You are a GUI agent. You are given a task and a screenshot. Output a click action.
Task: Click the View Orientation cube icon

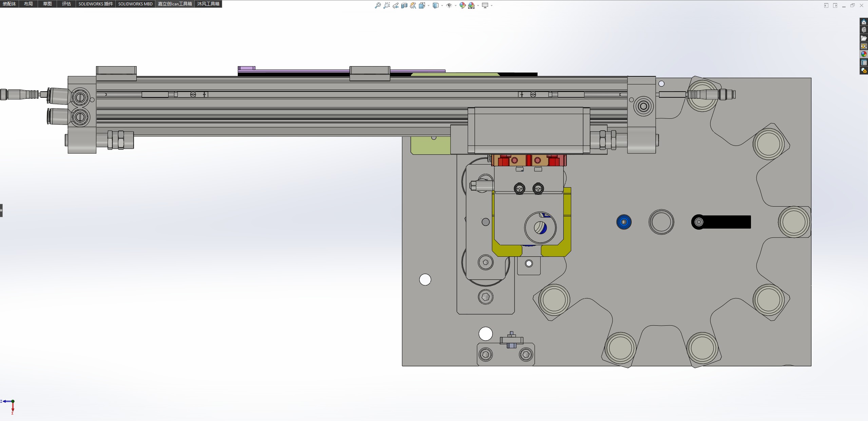[x=422, y=5]
